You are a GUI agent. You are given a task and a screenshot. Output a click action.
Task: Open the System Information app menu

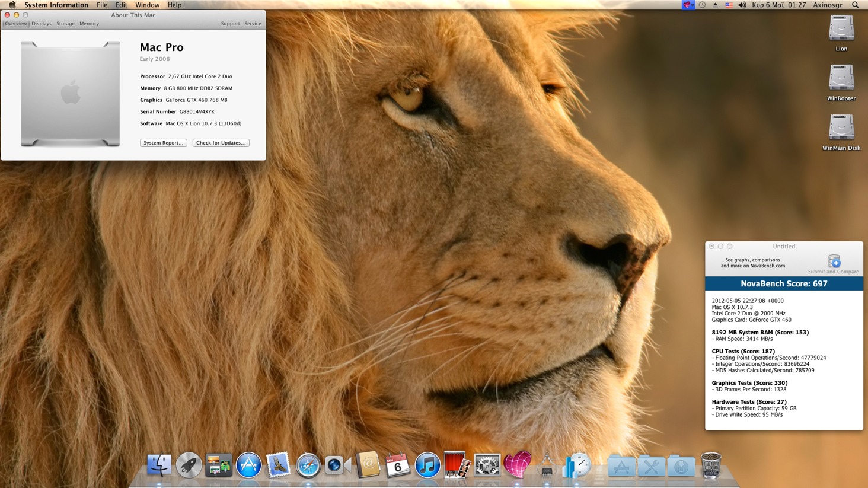pos(56,5)
